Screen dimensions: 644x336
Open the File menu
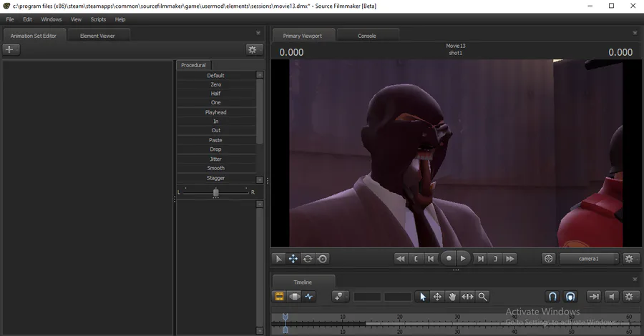10,19
